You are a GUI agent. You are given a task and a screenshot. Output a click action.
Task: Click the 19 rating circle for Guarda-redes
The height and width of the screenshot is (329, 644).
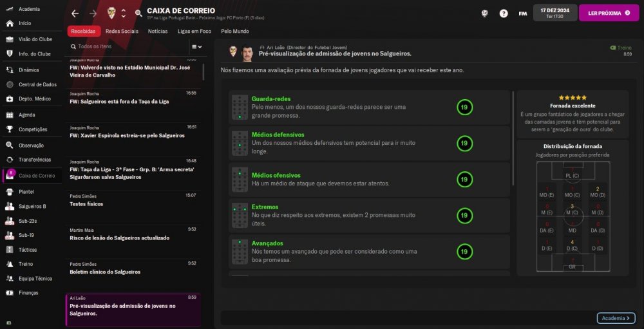(464, 108)
